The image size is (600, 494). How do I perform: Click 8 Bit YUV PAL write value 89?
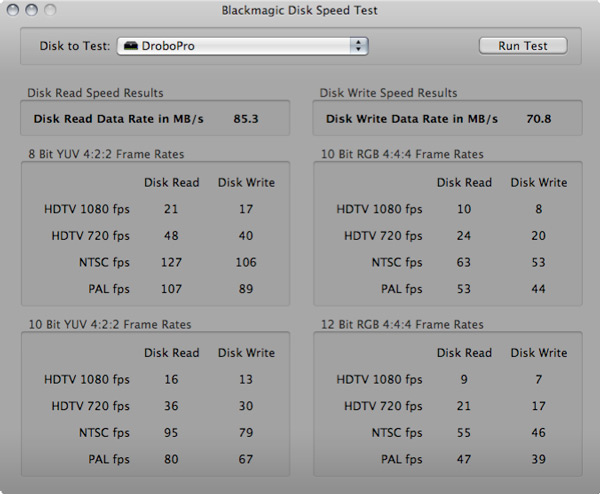click(246, 289)
